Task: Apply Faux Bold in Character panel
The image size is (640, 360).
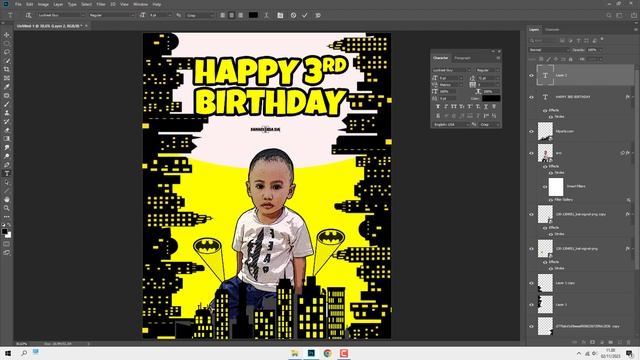Action: coord(438,107)
